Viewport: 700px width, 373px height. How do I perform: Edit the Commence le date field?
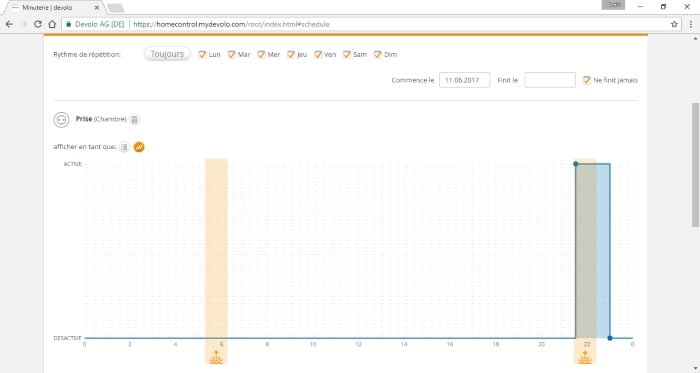click(464, 80)
